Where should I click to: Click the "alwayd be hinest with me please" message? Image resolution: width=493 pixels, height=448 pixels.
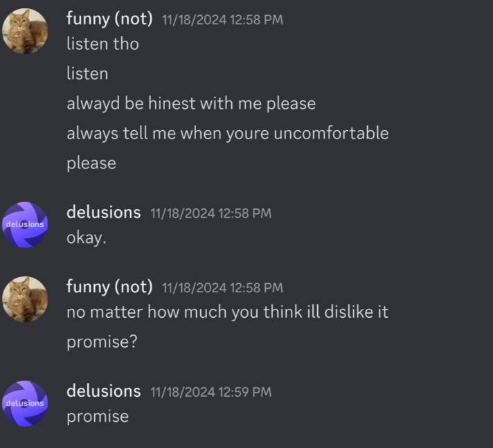pos(190,104)
